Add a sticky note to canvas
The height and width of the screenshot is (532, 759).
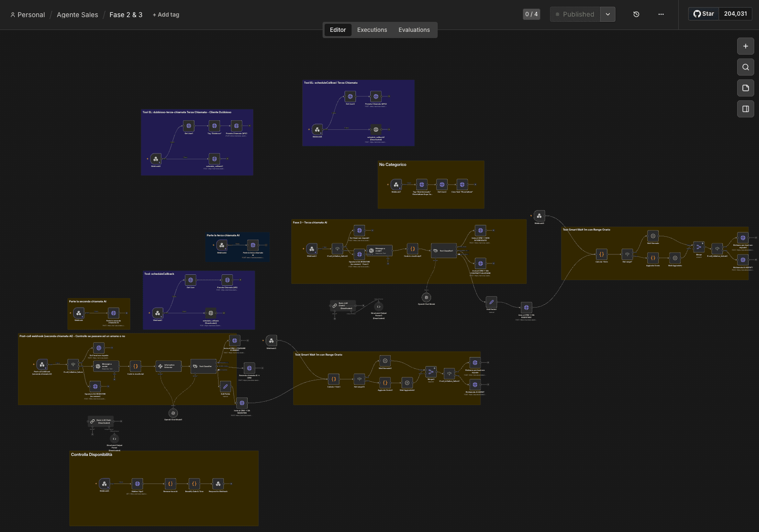[x=746, y=88]
